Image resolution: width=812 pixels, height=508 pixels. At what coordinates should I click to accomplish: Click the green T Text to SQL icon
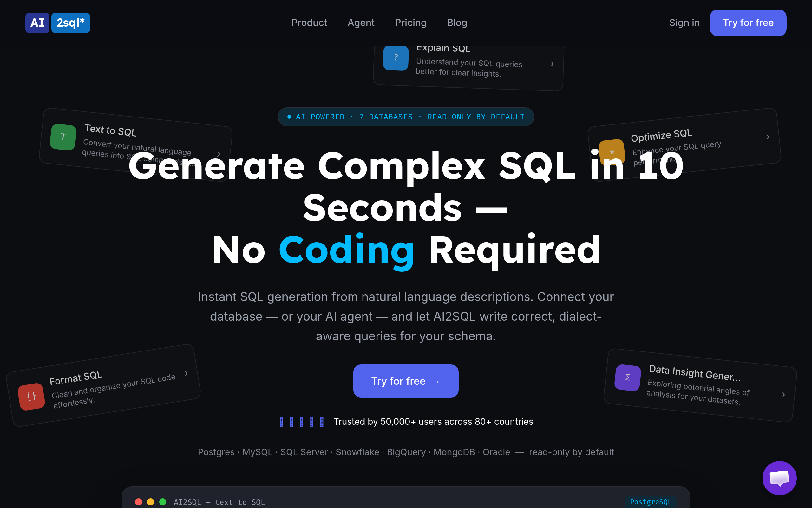click(63, 137)
